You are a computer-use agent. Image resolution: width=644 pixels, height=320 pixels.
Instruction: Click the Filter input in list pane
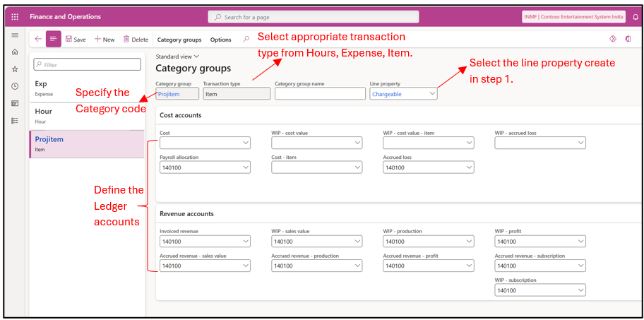tap(87, 64)
